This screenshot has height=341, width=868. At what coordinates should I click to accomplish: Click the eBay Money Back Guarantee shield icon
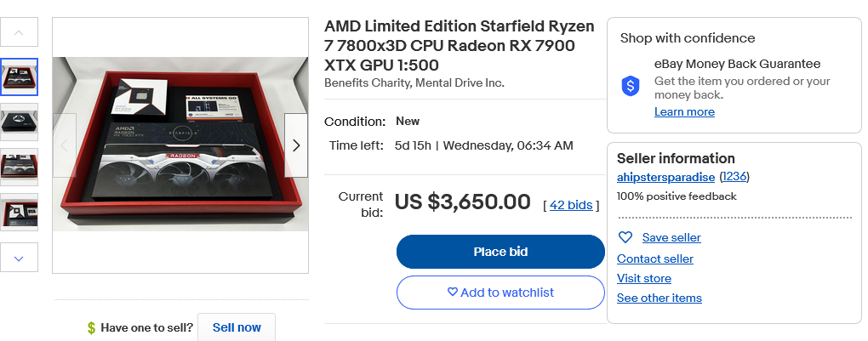[631, 85]
